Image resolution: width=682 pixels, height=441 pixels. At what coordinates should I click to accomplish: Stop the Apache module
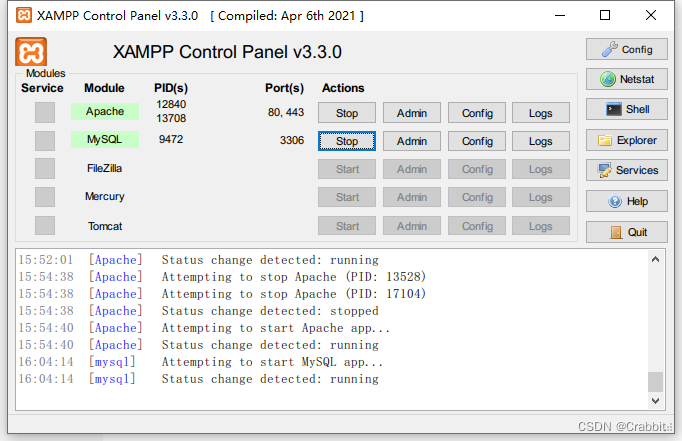(347, 113)
